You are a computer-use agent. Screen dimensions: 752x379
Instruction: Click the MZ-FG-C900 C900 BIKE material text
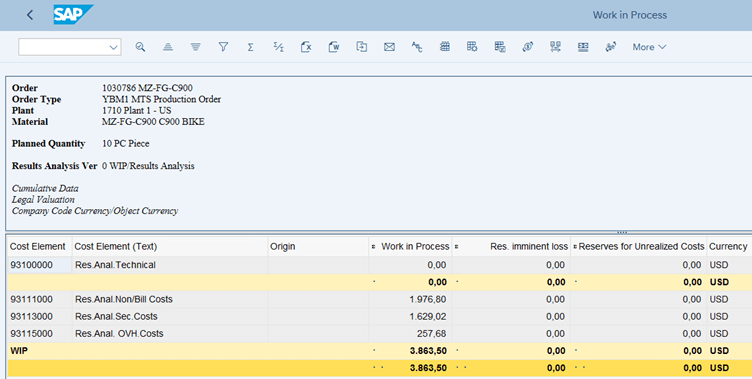pyautogui.click(x=153, y=122)
